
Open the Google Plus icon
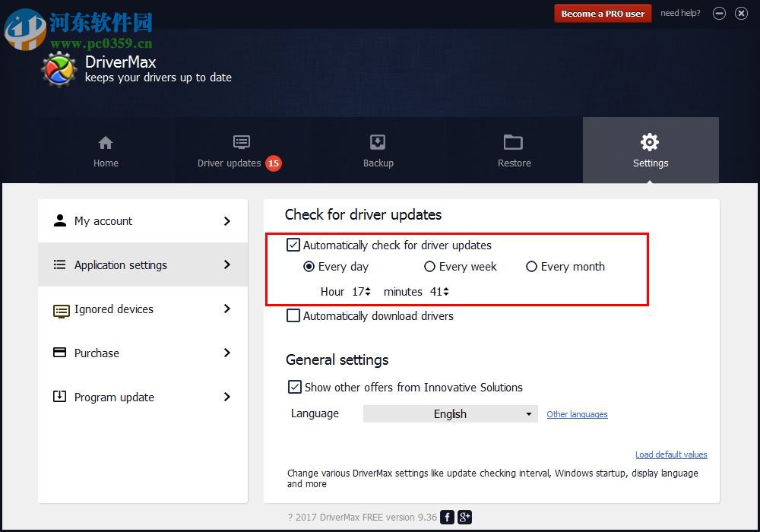(x=464, y=517)
